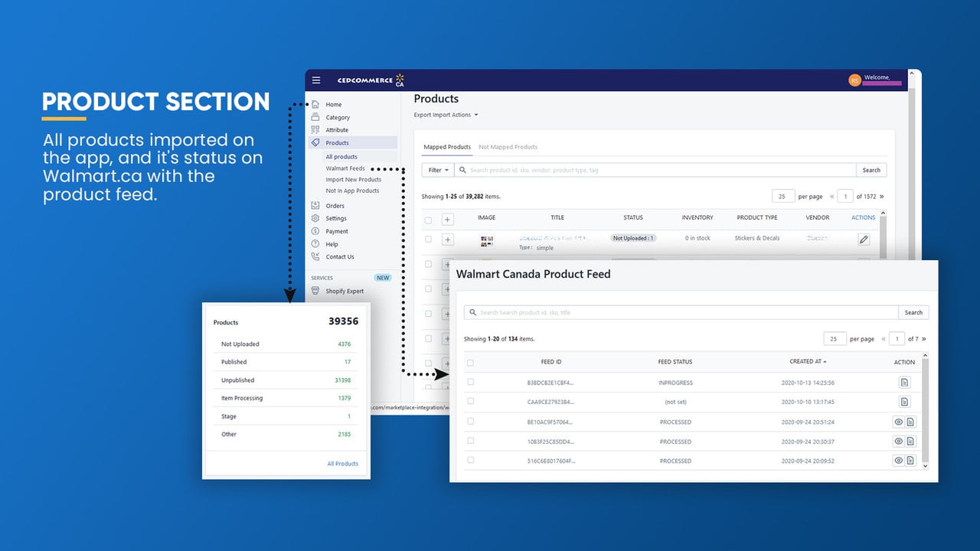Click edit pencil for Stickers & Decals product

864,240
